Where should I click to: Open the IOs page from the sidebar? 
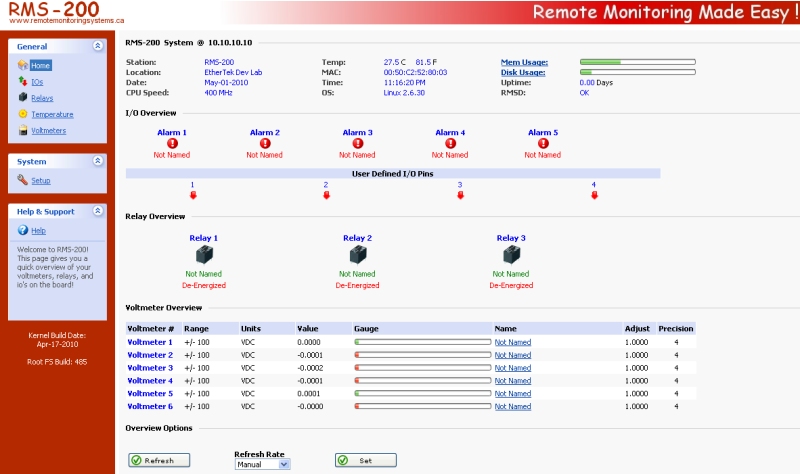(x=37, y=81)
